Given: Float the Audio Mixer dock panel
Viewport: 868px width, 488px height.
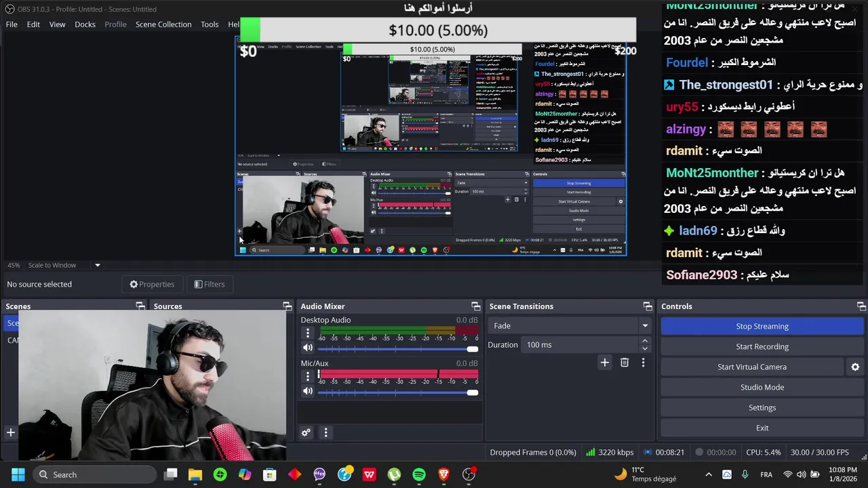Looking at the screenshot, I should point(475,306).
